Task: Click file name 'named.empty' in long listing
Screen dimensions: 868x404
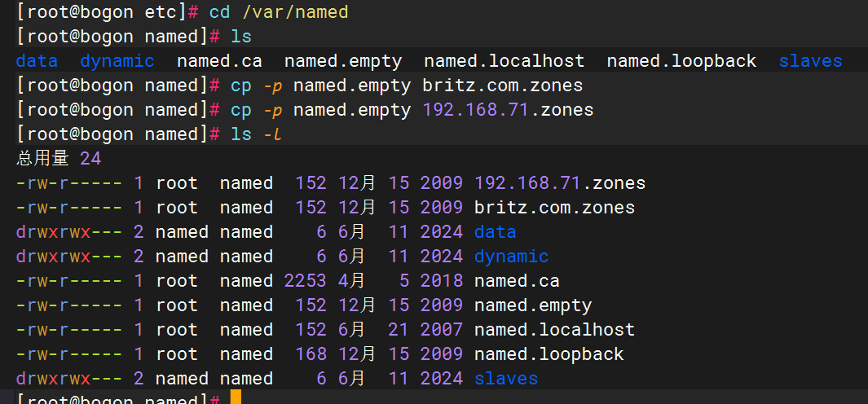Action: 533,305
